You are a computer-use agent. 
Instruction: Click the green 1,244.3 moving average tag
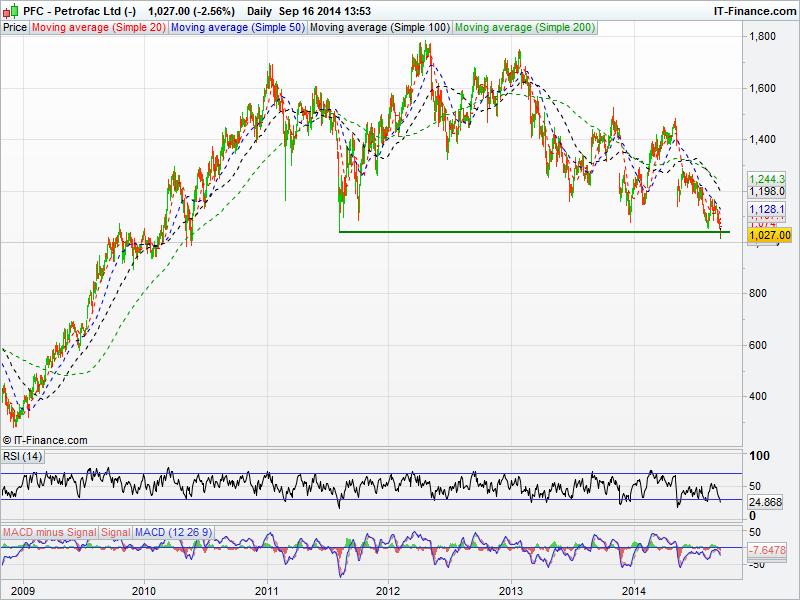(x=767, y=178)
